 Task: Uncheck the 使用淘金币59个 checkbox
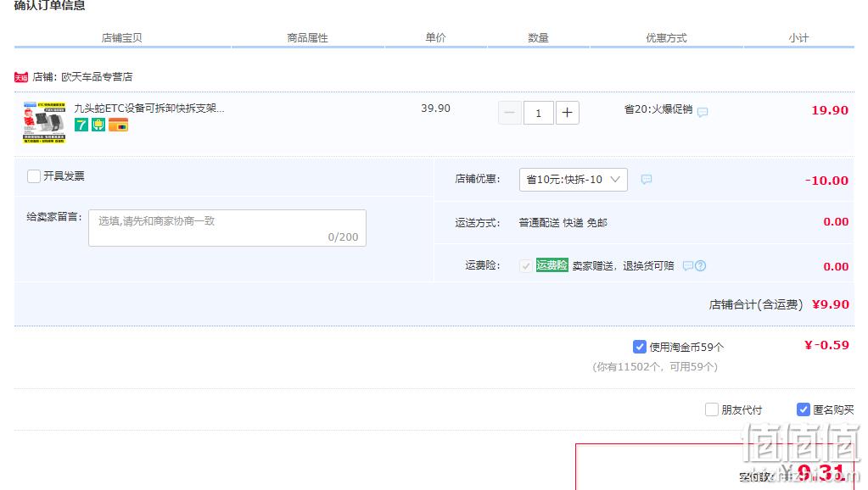click(x=640, y=347)
